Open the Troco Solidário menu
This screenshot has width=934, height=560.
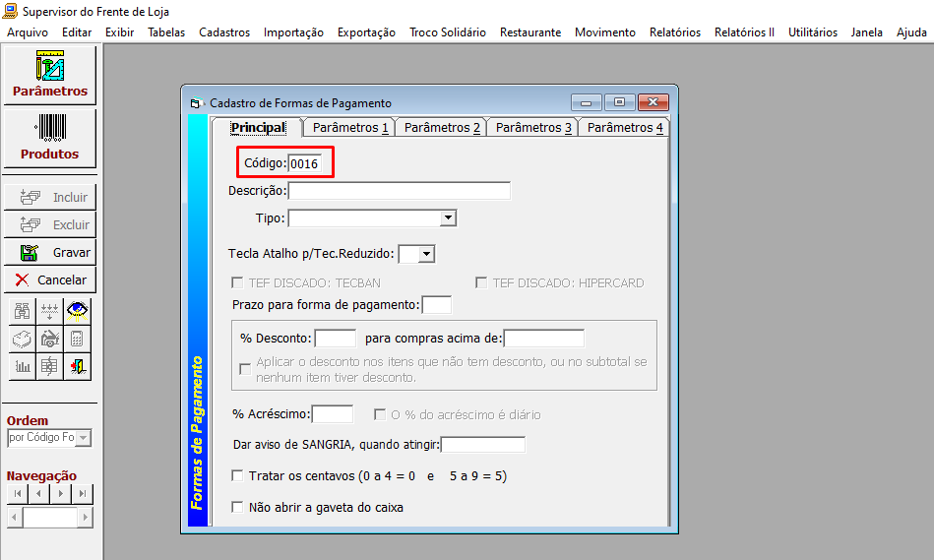pos(448,32)
